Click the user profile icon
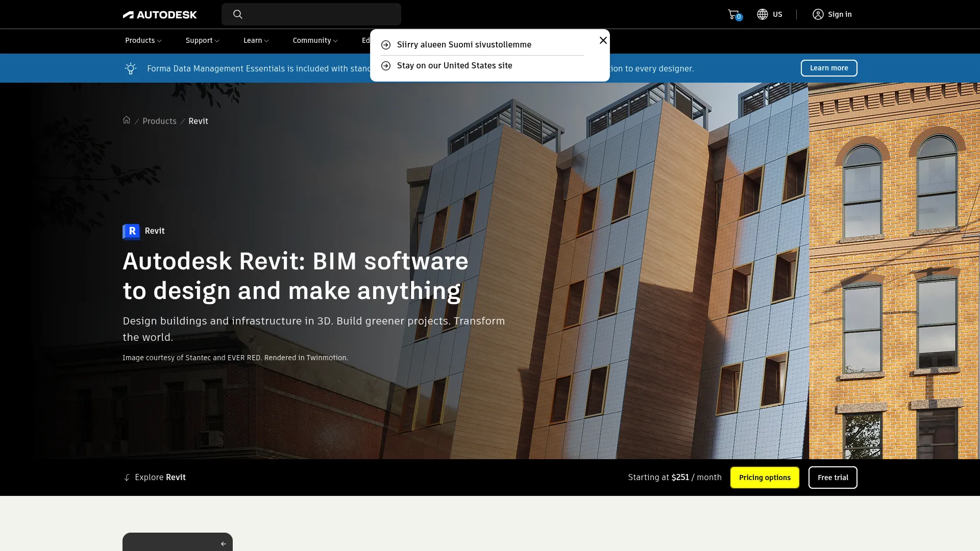The width and height of the screenshot is (980, 551). point(818,14)
